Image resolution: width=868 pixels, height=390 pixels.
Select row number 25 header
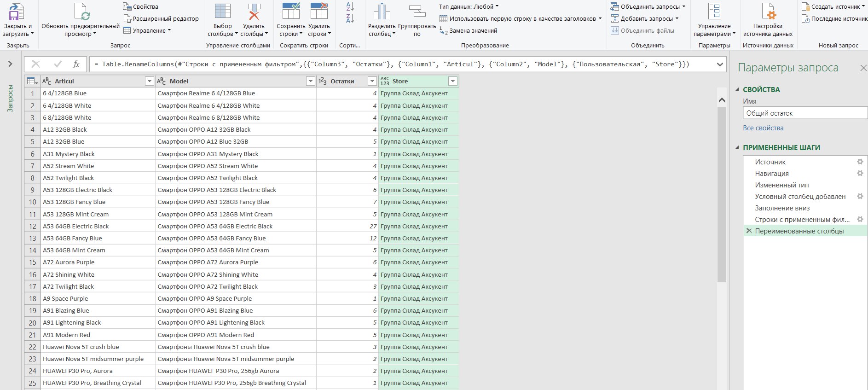(32, 383)
